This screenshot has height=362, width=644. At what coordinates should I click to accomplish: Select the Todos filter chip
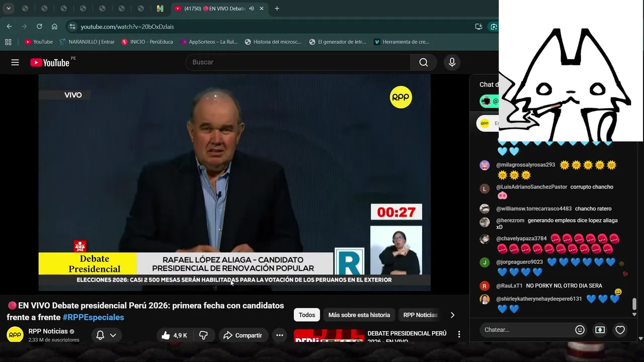(x=307, y=315)
